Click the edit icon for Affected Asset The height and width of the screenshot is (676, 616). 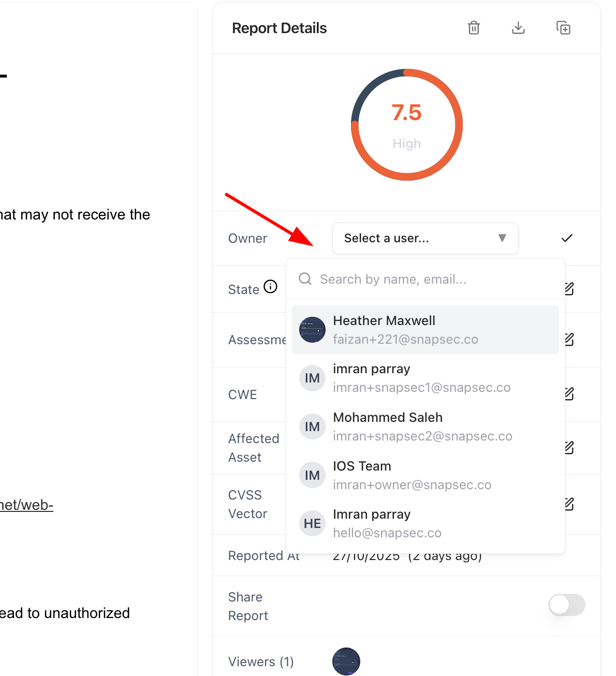pos(568,448)
